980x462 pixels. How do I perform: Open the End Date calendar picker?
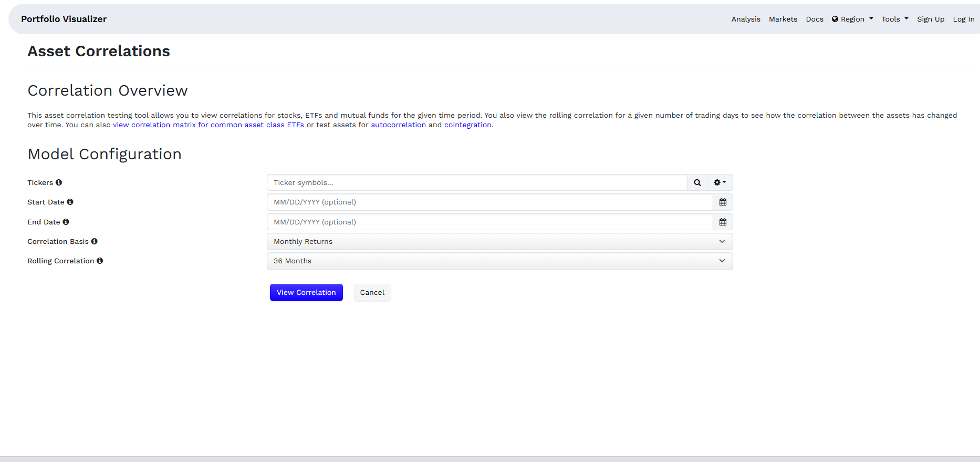coord(723,222)
